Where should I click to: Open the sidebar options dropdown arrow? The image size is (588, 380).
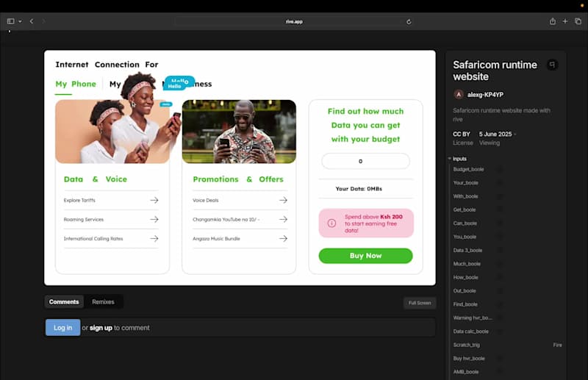(x=20, y=21)
